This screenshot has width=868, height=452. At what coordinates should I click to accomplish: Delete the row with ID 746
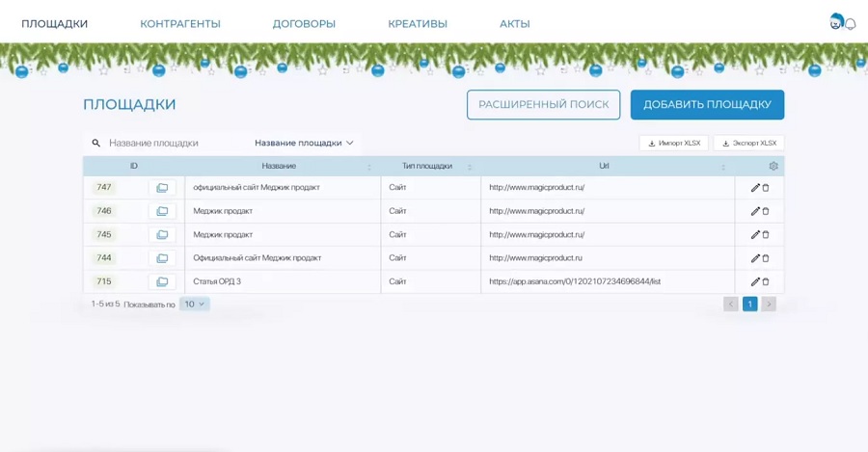coord(766,211)
